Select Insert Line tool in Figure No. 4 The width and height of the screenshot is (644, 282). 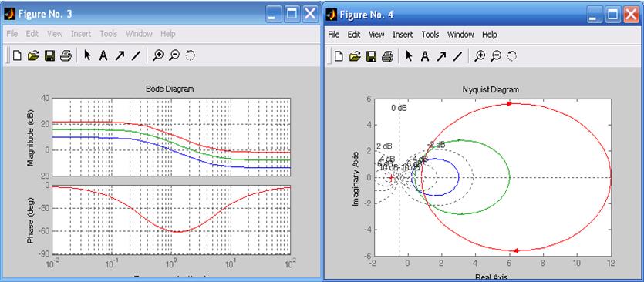pyautogui.click(x=457, y=56)
